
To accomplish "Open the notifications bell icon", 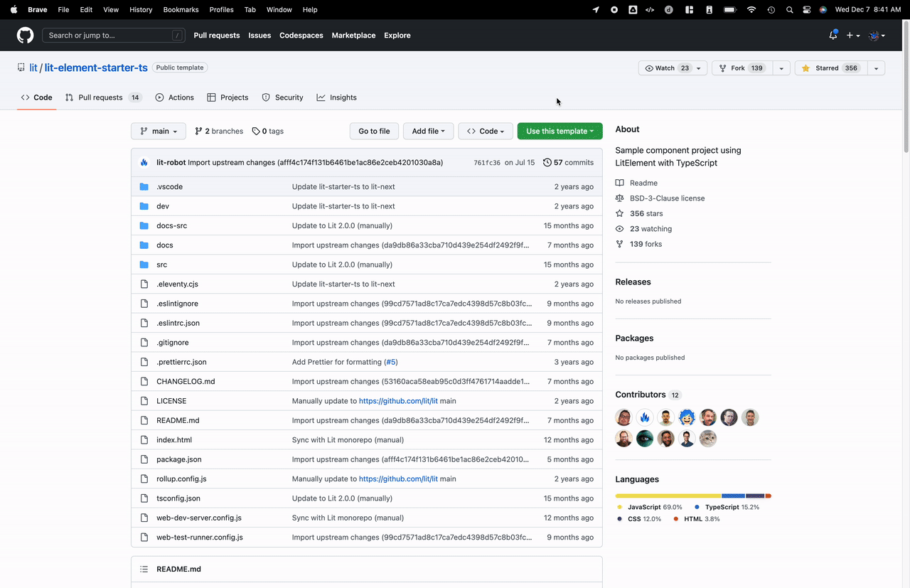I will coord(832,34).
